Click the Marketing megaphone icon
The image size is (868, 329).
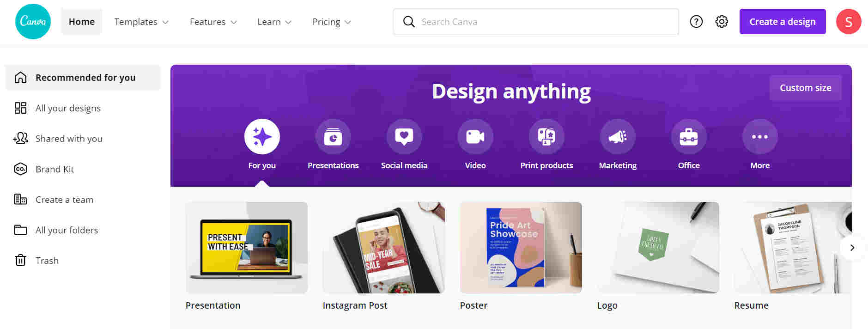click(618, 136)
